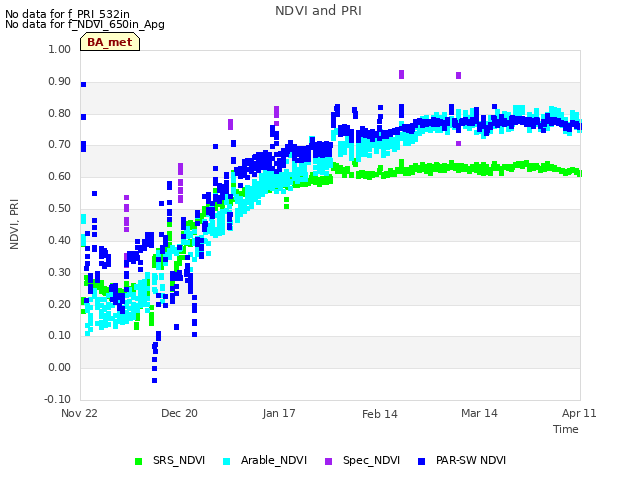Click the 0.00 y-axis tick label

point(60,367)
